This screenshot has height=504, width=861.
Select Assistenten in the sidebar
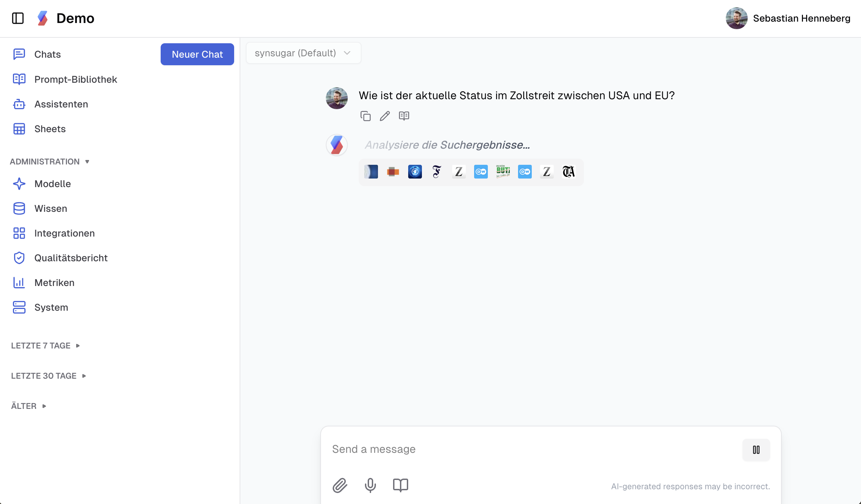[61, 104]
